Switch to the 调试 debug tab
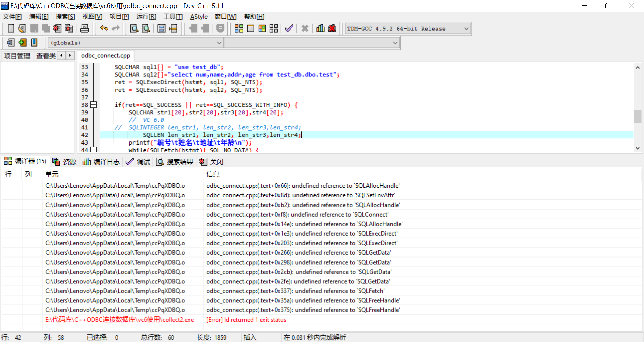 point(138,162)
